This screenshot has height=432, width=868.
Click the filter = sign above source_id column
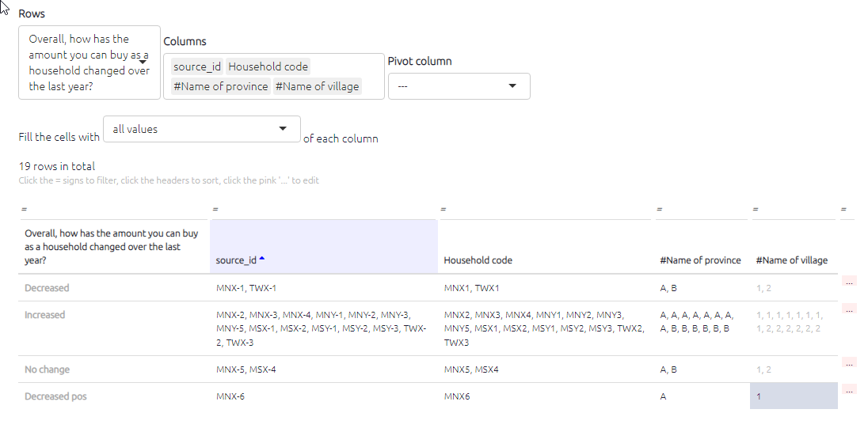click(215, 209)
